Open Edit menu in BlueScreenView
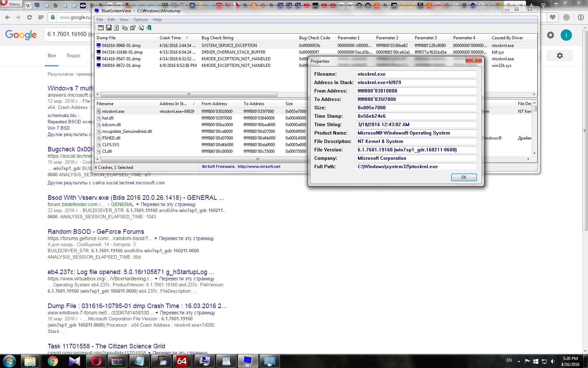The image size is (588, 368). pyautogui.click(x=111, y=20)
